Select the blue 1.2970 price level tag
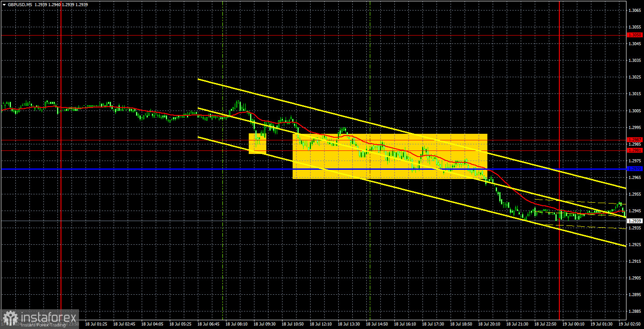644x329 pixels. [635, 169]
